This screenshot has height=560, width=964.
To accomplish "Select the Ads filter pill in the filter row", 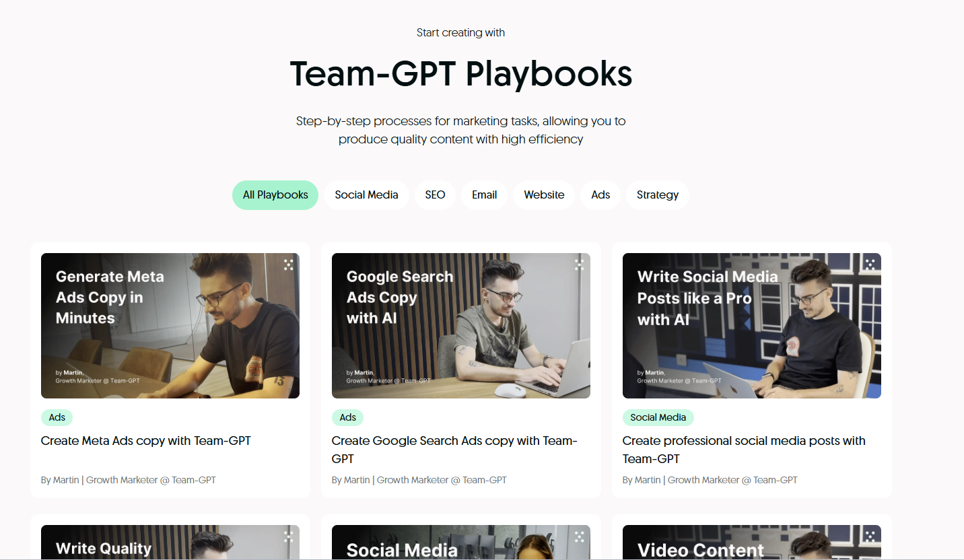I will pyautogui.click(x=600, y=195).
